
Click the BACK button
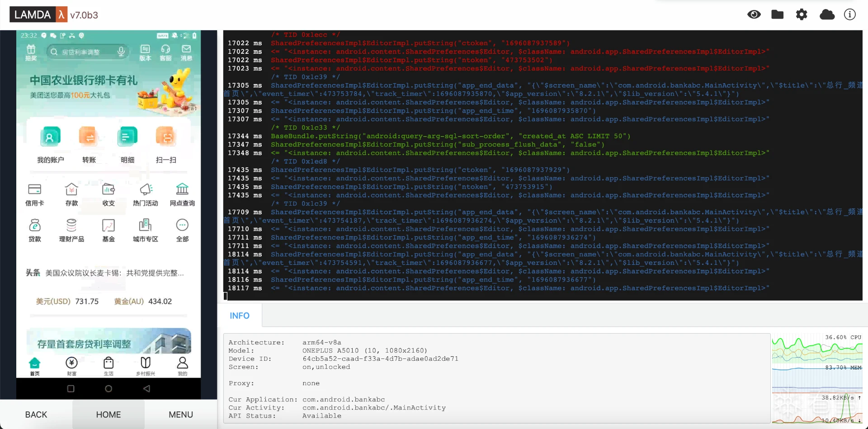pos(36,415)
